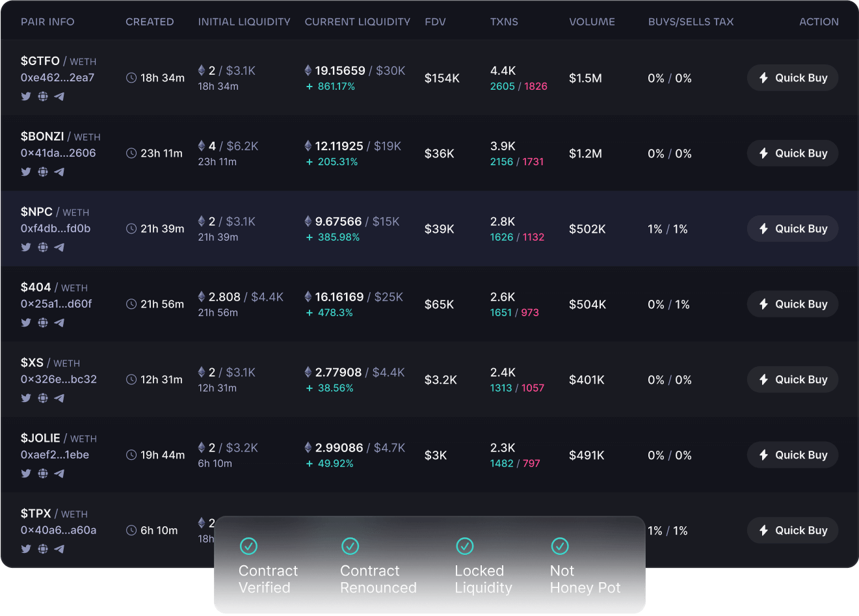Sort by the Volume column header

[592, 21]
